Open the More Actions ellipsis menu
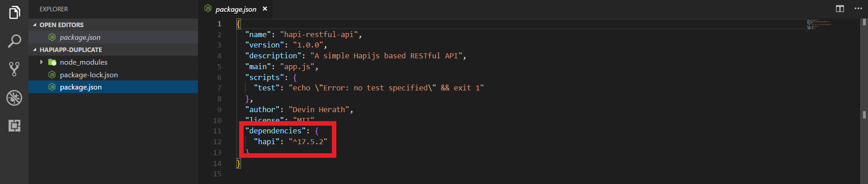 point(858,9)
